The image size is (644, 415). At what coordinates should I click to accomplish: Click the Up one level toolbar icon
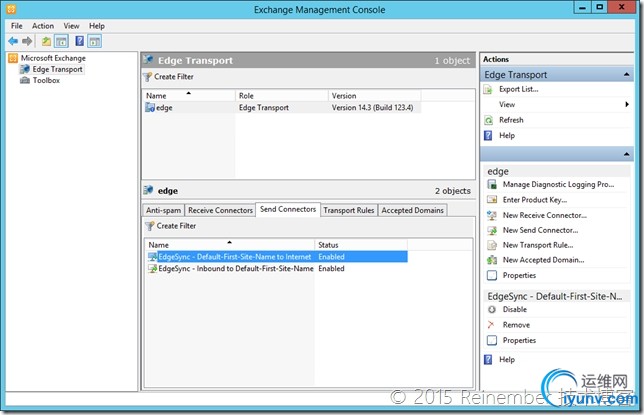[x=46, y=41]
